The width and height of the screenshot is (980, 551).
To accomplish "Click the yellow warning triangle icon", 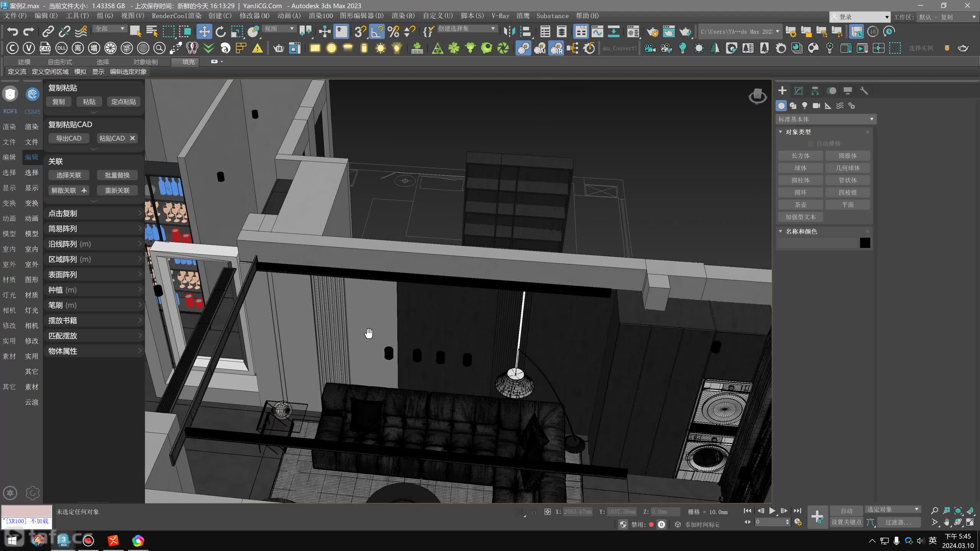I will (257, 48).
